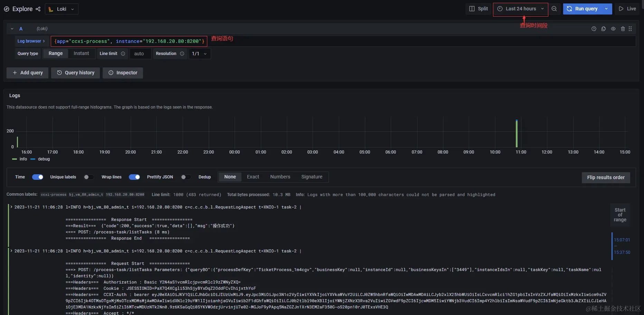Image resolution: width=644 pixels, height=315 pixels.
Task: Select the None dedup option
Action: point(230,177)
